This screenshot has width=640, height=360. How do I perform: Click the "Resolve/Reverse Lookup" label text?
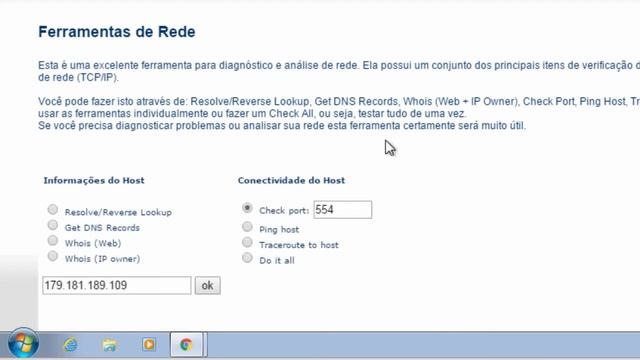(118, 212)
